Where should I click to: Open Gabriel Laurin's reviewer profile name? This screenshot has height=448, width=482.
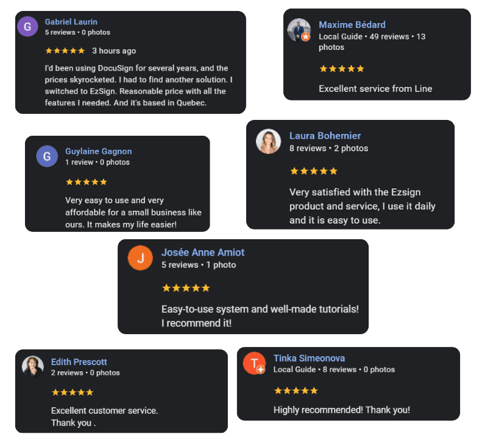click(x=71, y=22)
